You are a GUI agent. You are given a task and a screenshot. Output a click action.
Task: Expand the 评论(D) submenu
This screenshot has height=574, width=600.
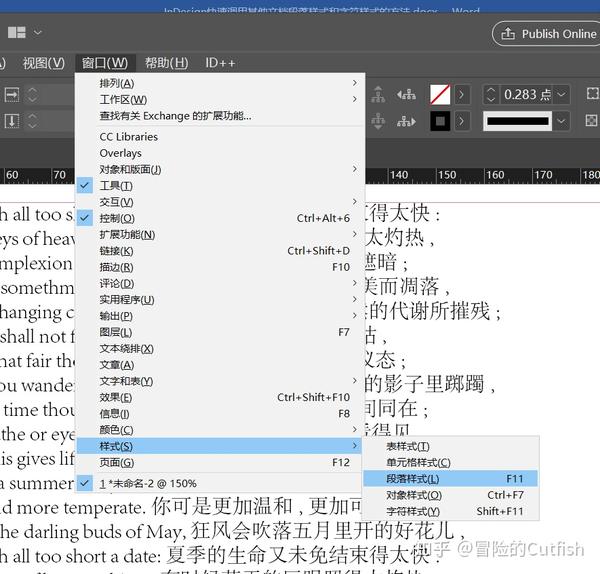220,283
